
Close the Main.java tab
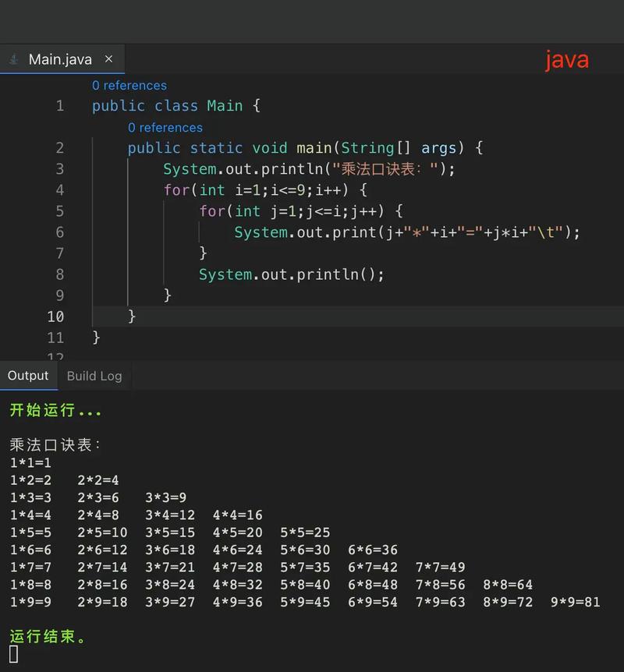(108, 58)
